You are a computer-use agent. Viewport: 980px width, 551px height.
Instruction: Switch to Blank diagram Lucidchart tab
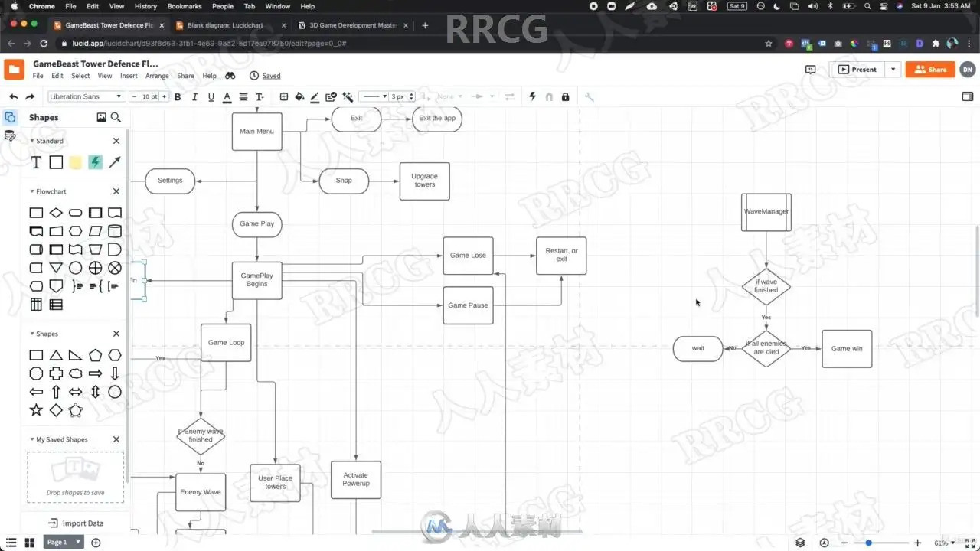(x=225, y=25)
